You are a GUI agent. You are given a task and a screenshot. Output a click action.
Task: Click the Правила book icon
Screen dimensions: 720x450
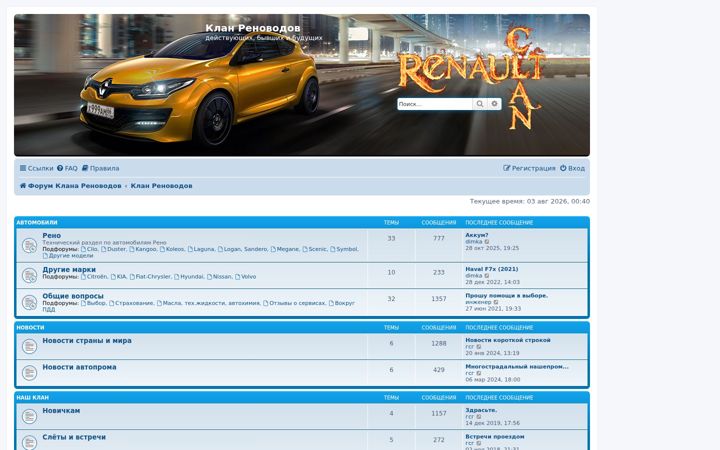pyautogui.click(x=85, y=168)
